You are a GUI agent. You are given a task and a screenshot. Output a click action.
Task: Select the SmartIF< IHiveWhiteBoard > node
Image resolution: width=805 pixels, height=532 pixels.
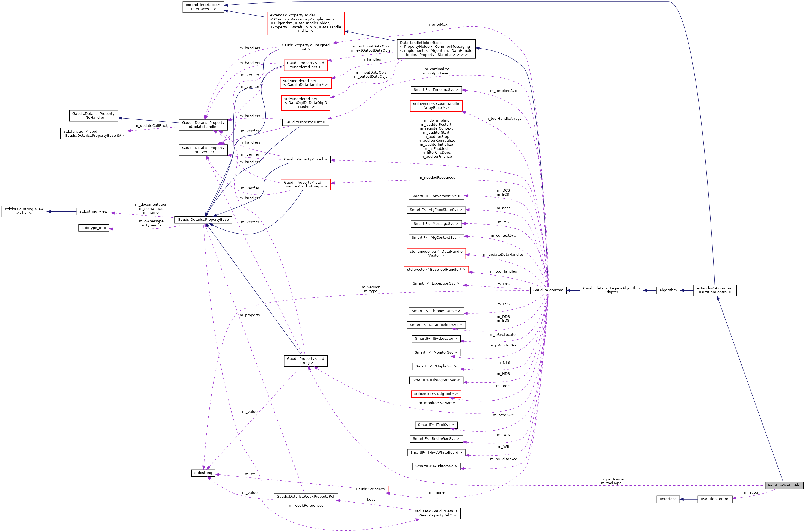[x=436, y=453]
